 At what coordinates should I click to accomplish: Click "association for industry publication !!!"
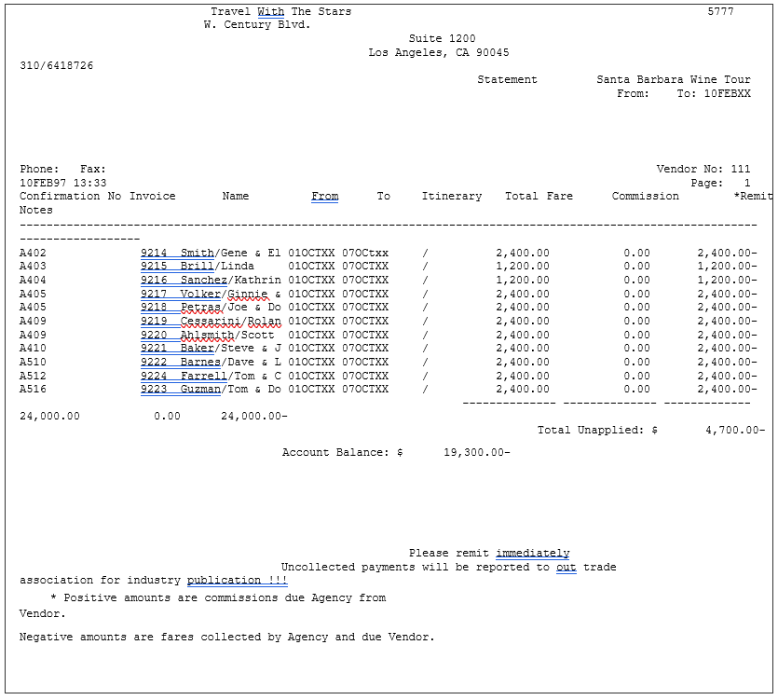click(154, 581)
